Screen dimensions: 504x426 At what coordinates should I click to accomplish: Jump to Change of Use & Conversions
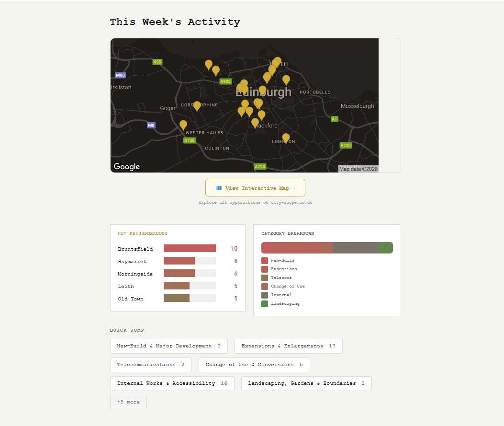[254, 365]
